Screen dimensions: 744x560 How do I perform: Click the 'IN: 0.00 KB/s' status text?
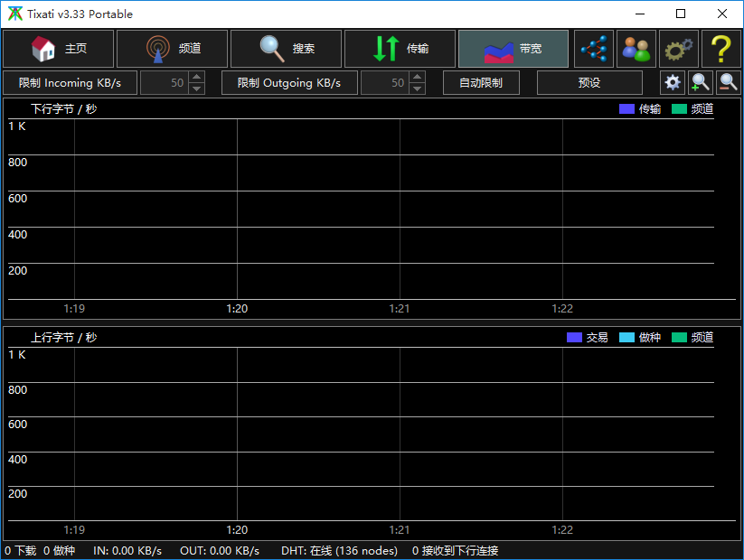click(x=127, y=551)
